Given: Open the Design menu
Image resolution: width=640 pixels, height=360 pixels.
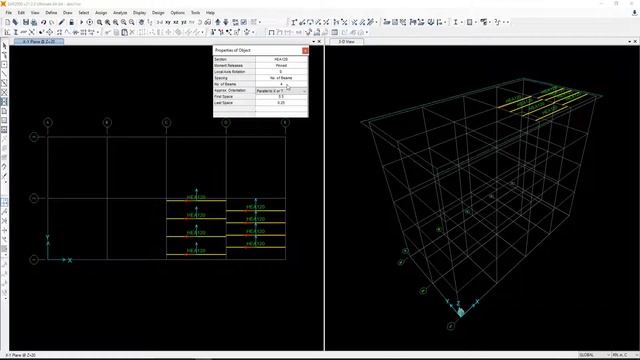Looking at the screenshot, I should (x=158, y=13).
